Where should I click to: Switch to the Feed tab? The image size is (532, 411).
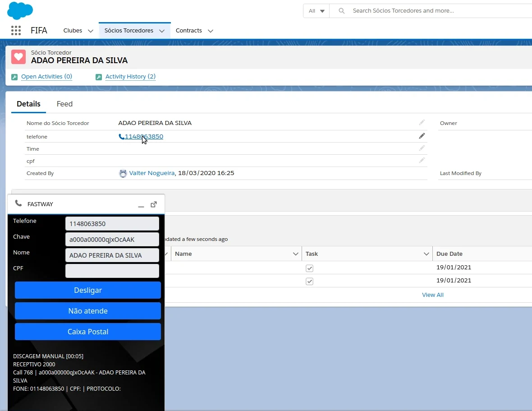[64, 104]
